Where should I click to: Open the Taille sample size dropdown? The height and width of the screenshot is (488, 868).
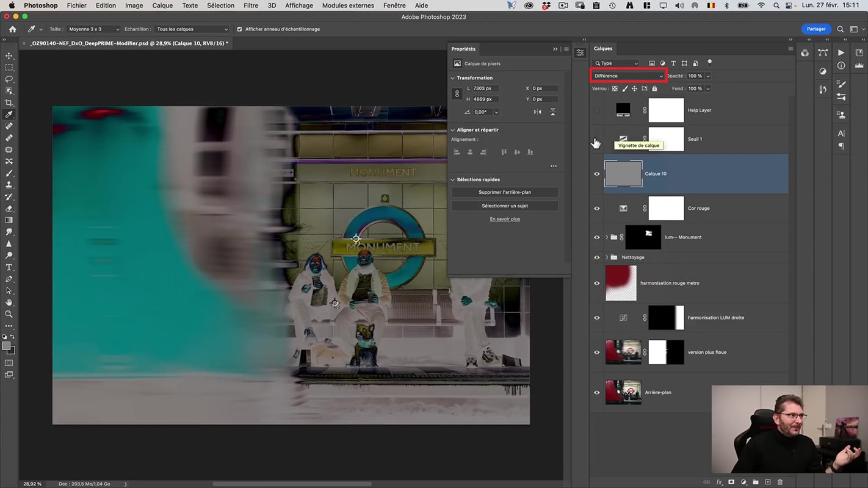tap(94, 29)
